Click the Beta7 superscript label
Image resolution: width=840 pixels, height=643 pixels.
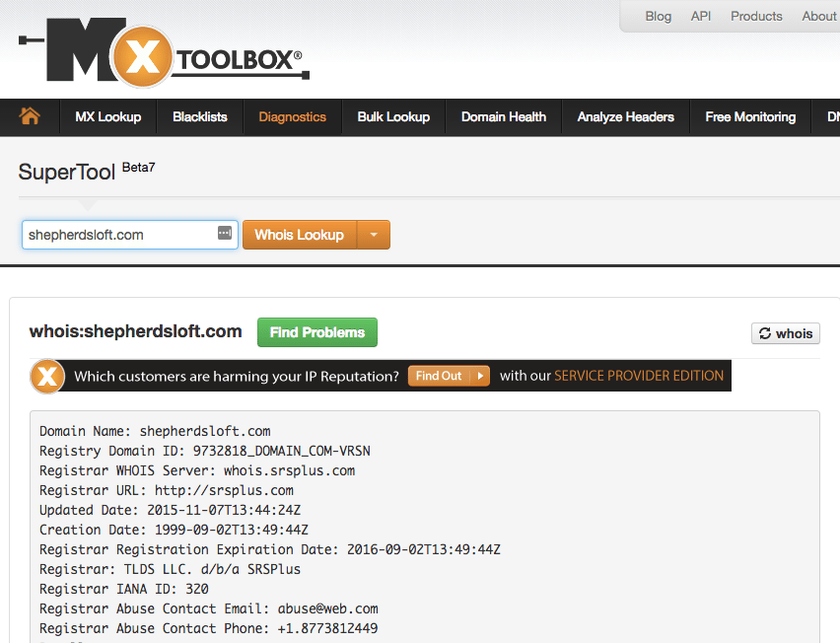[x=138, y=168]
